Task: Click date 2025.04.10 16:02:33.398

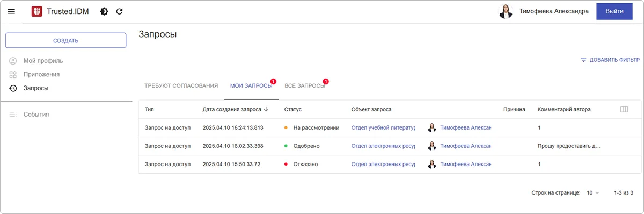Action: pos(233,146)
